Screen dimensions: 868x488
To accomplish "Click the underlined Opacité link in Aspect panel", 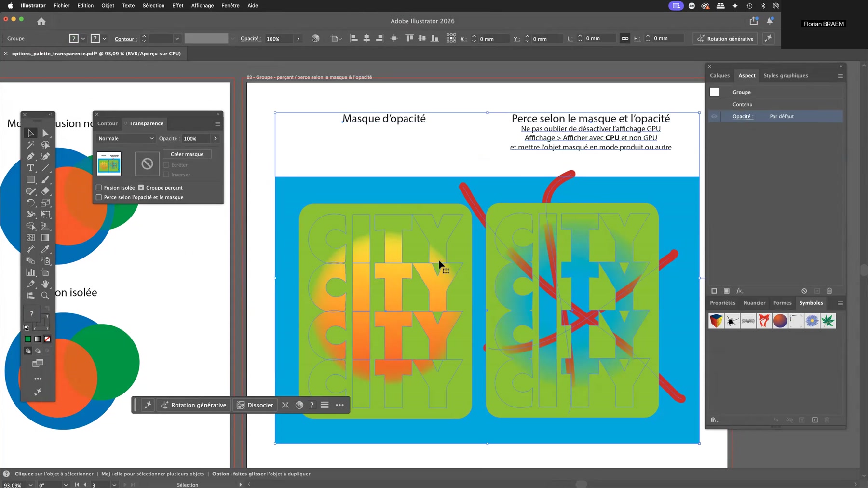I will click(743, 116).
